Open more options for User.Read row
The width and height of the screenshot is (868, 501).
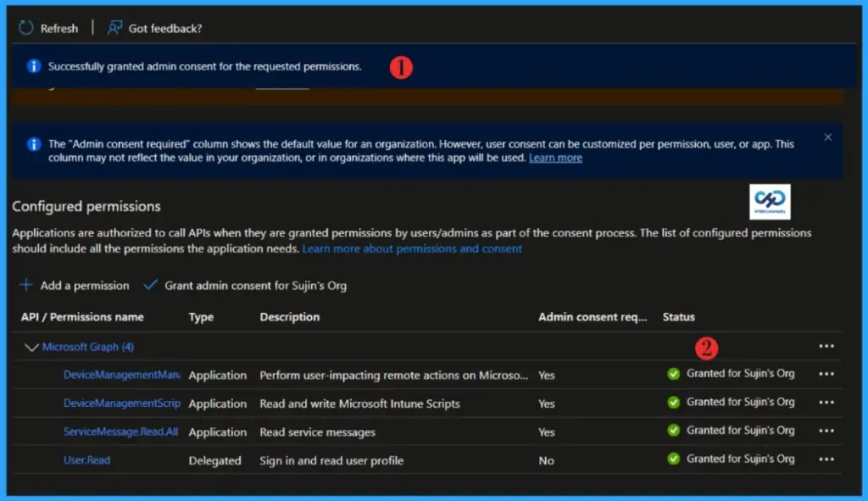click(x=826, y=459)
